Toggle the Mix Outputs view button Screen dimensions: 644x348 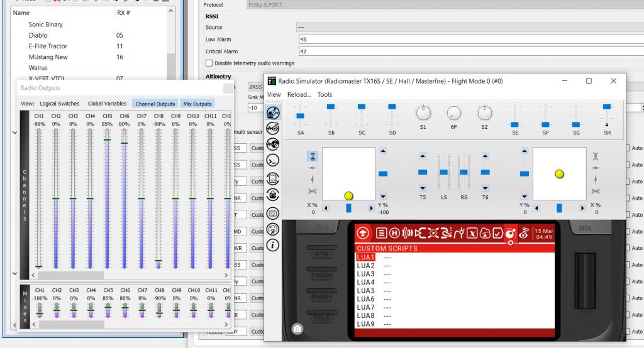click(197, 104)
